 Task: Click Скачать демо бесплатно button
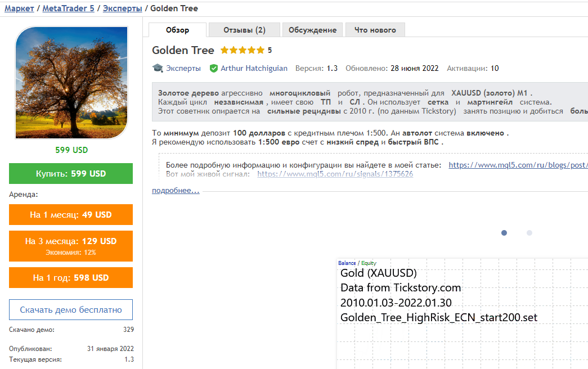71,310
